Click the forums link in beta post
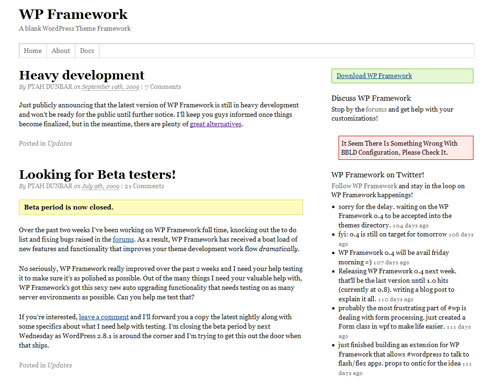Screen dimensions: 500x384 point(123,239)
